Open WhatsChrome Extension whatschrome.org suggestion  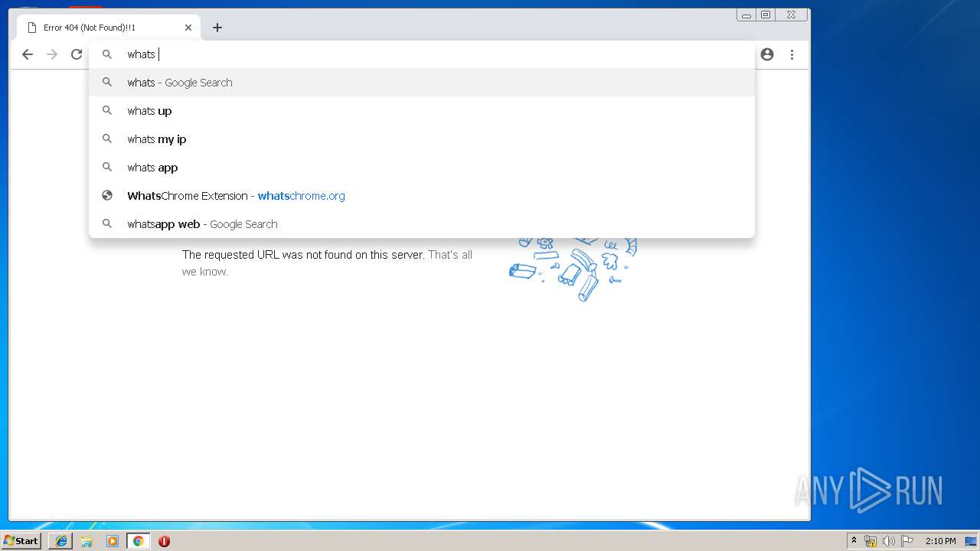point(422,196)
